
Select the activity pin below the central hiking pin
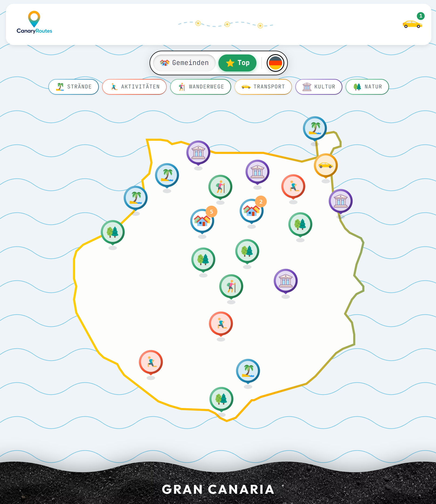[221, 324]
